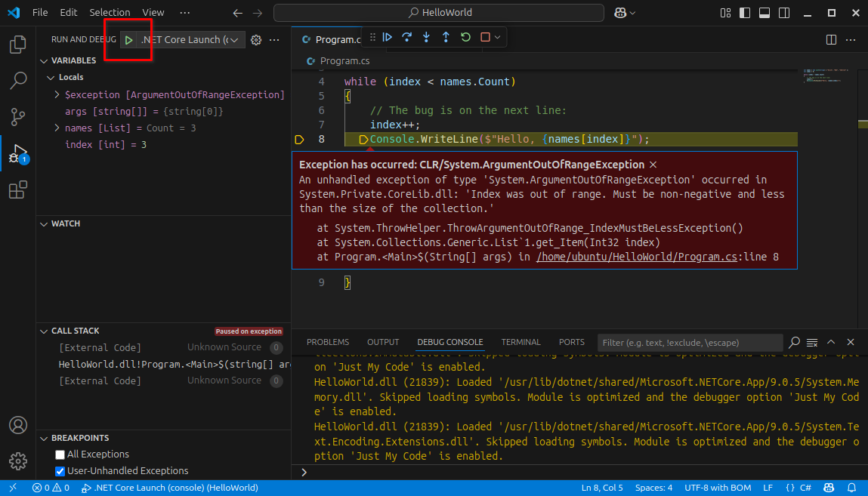
Task: Step Over in debug toolbar
Action: 407,37
